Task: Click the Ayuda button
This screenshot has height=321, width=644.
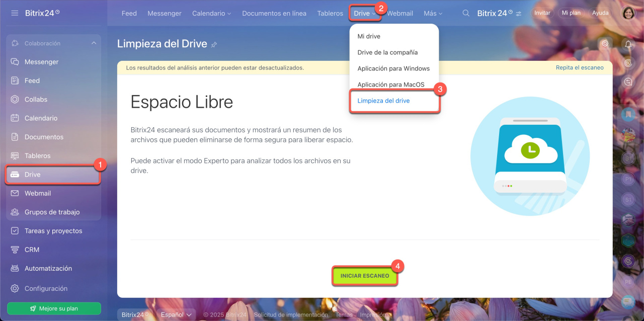Action: 600,13
